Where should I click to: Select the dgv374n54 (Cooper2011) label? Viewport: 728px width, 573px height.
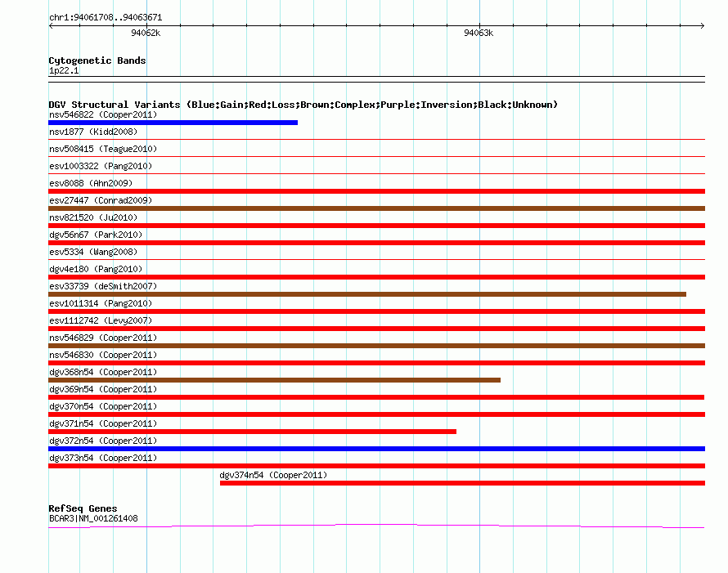point(273,475)
